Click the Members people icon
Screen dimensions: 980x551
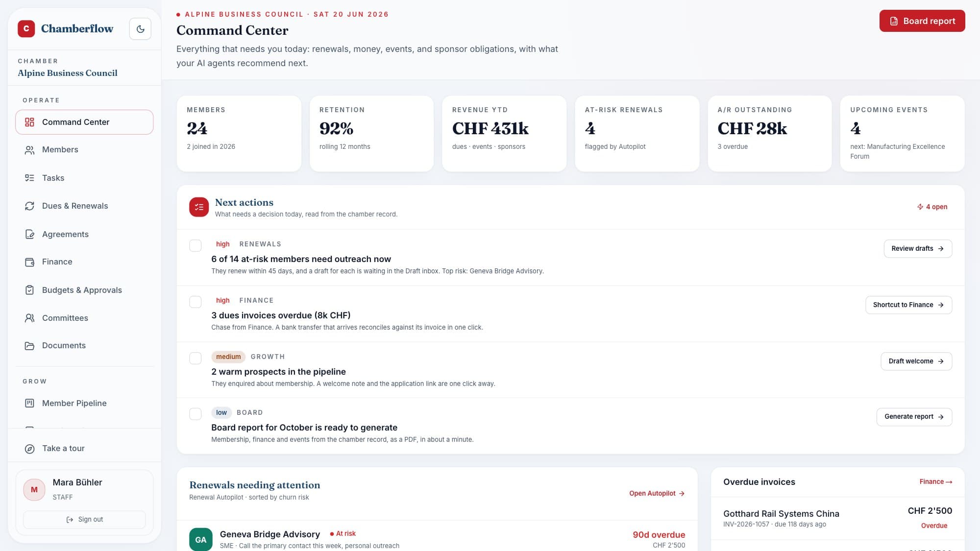pos(29,150)
